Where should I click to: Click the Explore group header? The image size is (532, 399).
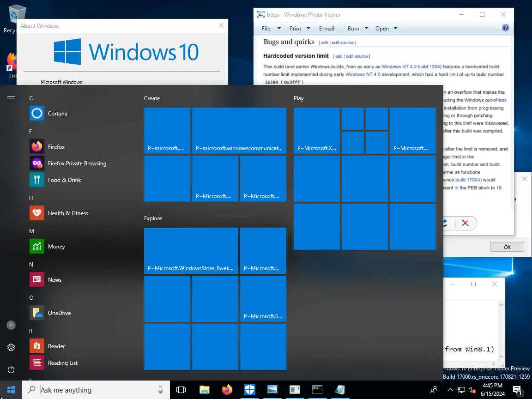tap(153, 218)
